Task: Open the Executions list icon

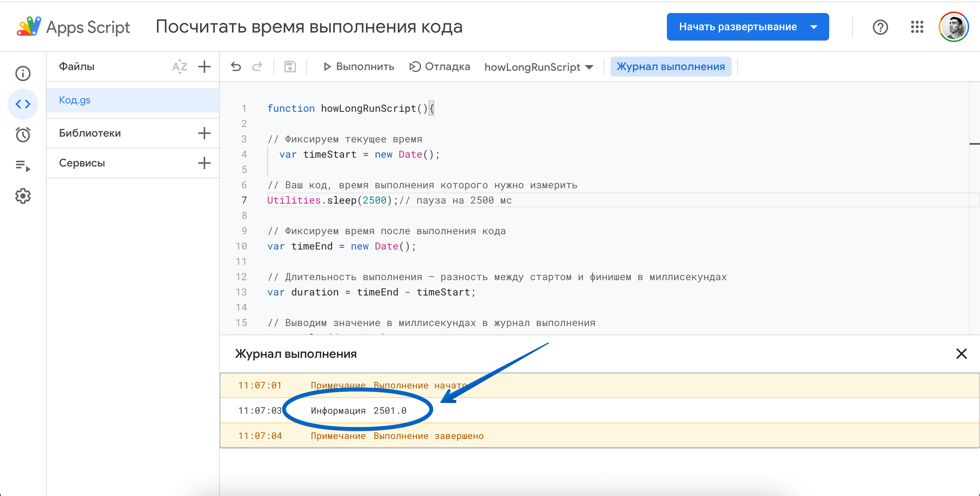Action: (23, 166)
